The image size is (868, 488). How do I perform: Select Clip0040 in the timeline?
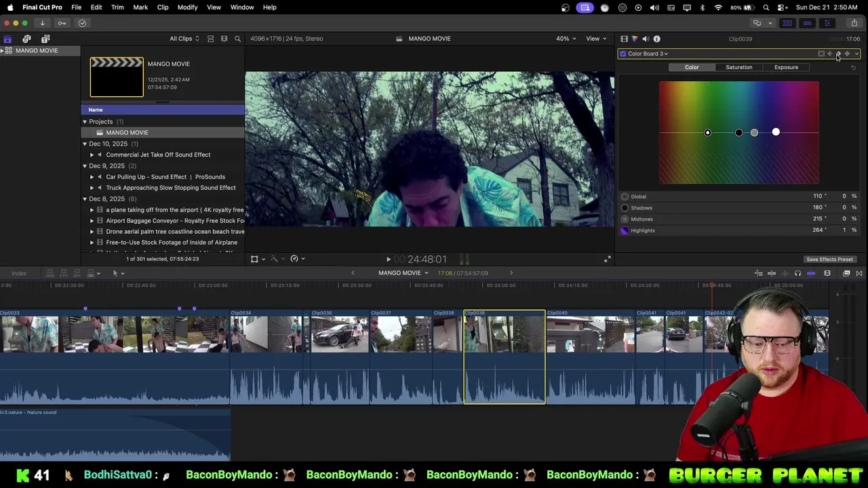pos(590,357)
